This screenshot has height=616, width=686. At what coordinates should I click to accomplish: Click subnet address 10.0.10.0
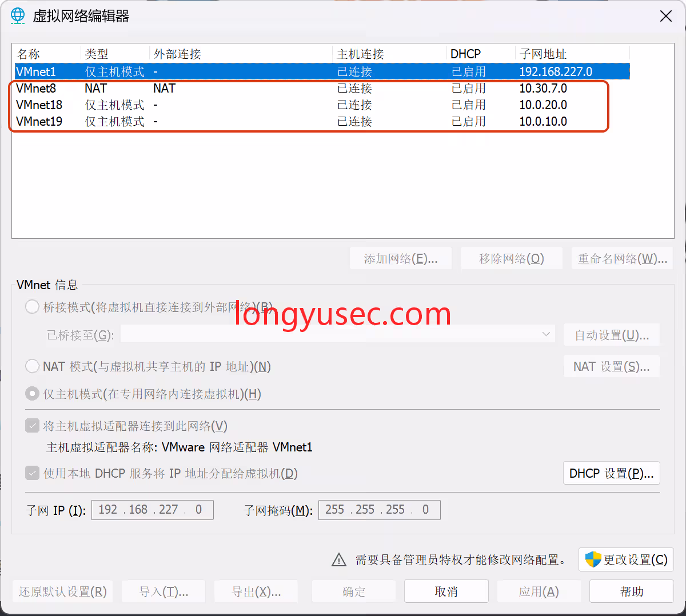(543, 121)
